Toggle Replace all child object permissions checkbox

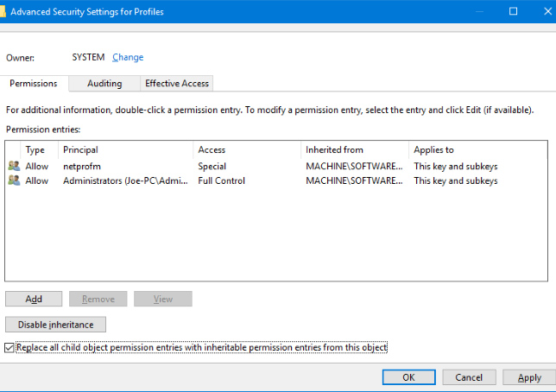point(9,347)
